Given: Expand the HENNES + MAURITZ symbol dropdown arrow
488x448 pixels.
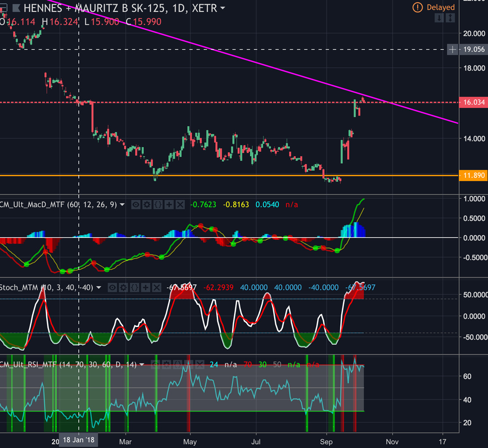Looking at the screenshot, I should click(223, 8).
